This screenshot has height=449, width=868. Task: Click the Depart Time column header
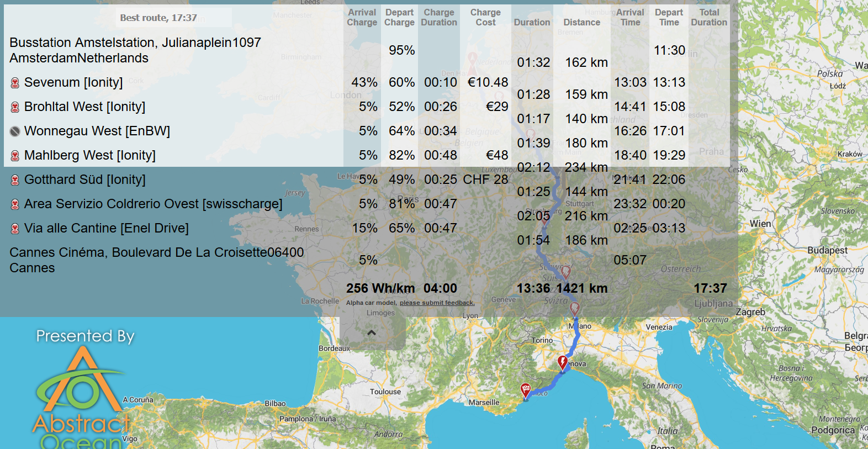[669, 17]
